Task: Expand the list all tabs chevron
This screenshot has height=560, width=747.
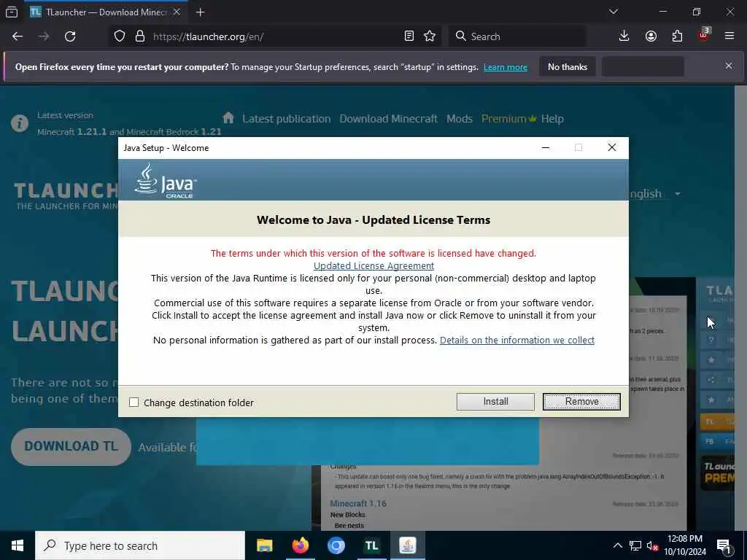Action: point(614,12)
